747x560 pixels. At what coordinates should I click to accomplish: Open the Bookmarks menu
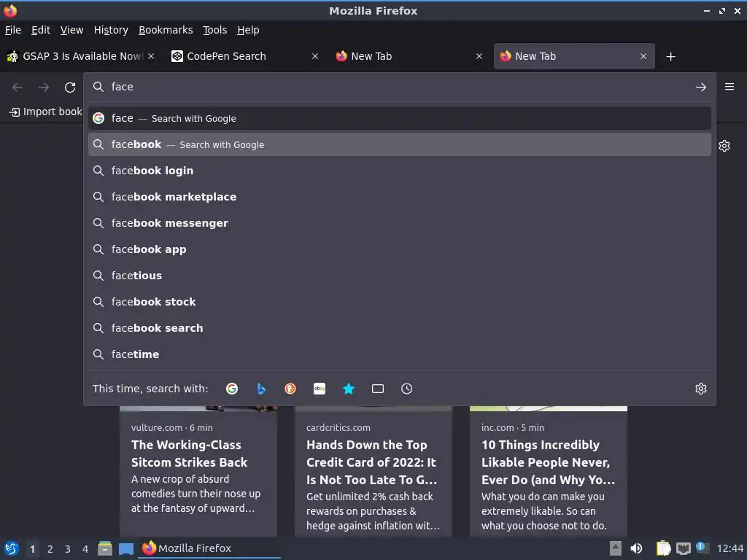[x=166, y=30]
